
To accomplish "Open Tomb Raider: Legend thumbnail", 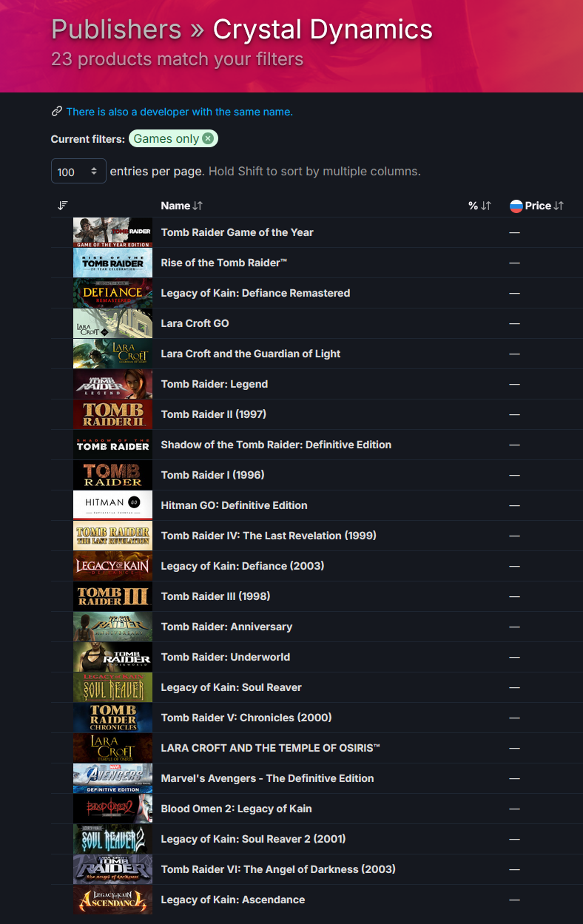I will point(112,384).
